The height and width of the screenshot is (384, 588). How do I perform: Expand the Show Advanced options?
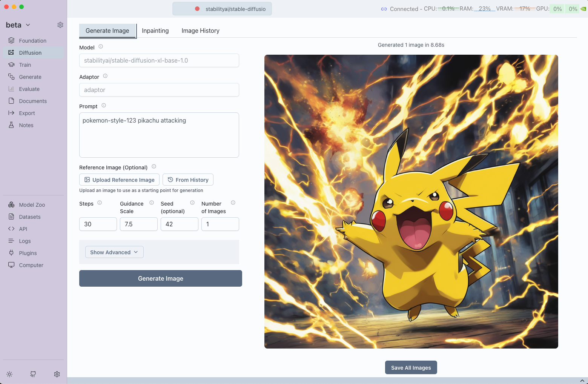(114, 252)
